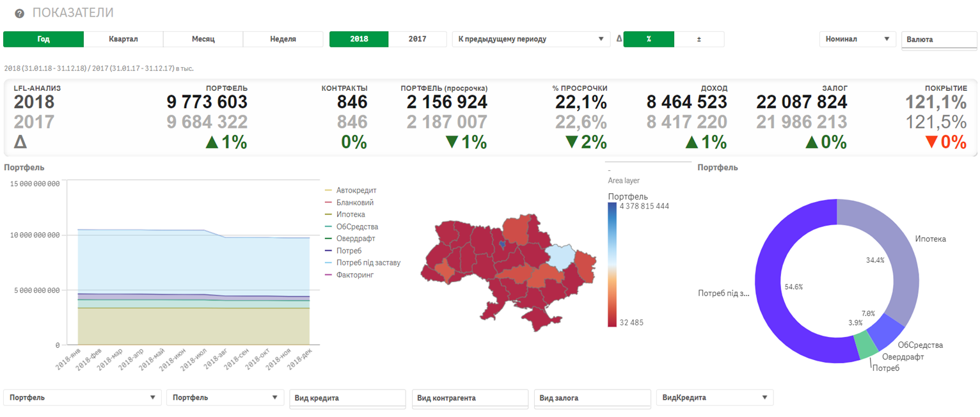Click the green up arrow under ПОРТФЕЛЬ
980x417 pixels.
tap(212, 142)
